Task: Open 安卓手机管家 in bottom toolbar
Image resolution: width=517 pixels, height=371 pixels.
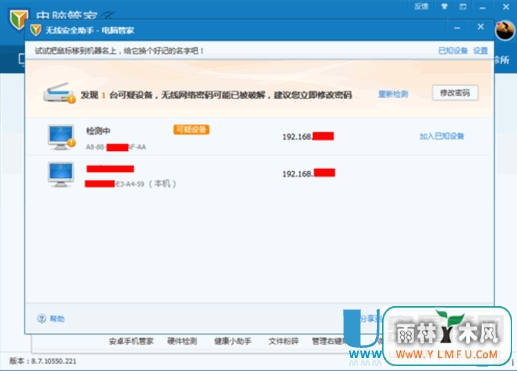Action: (131, 341)
